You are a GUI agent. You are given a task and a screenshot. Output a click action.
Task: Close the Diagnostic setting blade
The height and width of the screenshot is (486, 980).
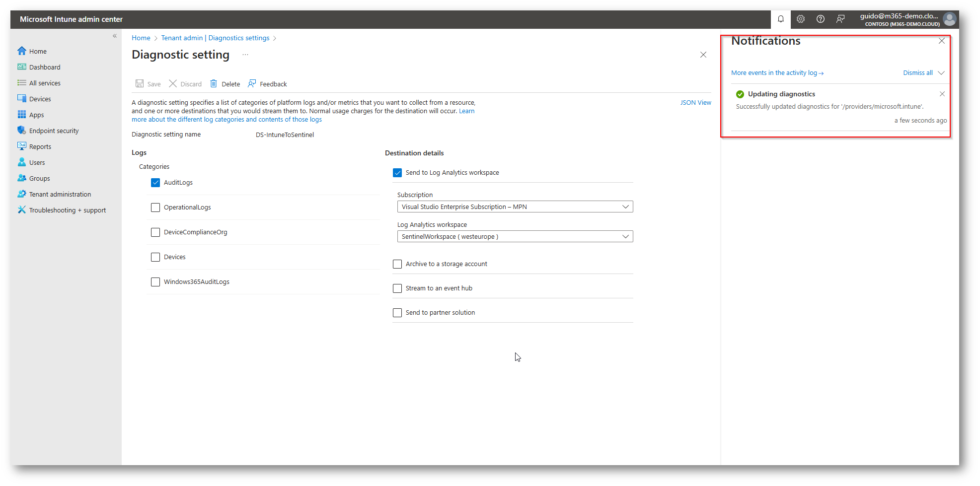[703, 55]
